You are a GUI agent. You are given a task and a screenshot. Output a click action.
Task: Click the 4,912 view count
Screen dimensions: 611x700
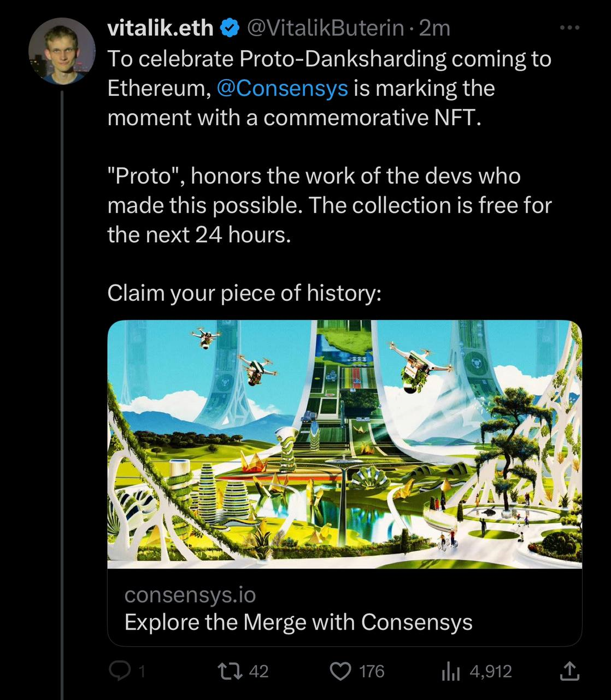click(x=490, y=671)
